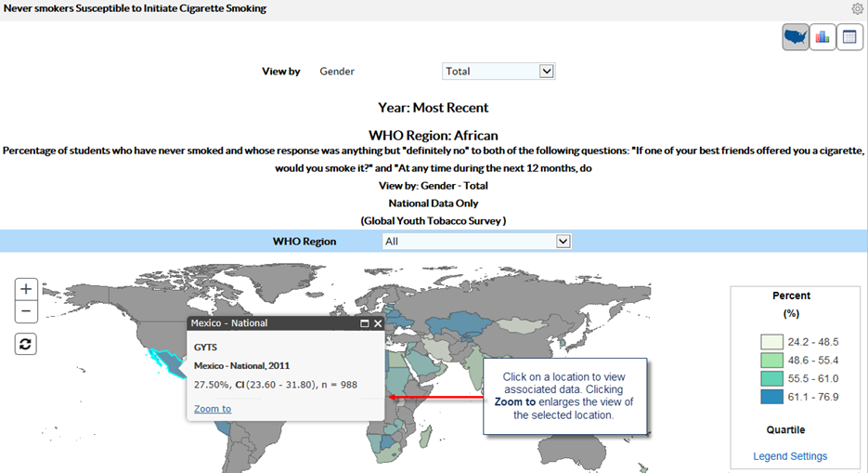Switch to the map view
This screenshot has width=868, height=473.
796,37
